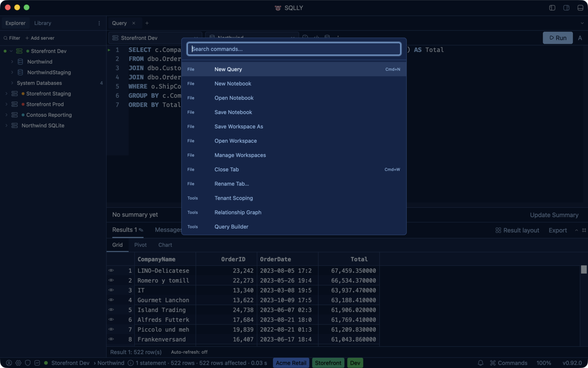
Task: Toggle the bottom panel layout icon
Action: [580, 8]
